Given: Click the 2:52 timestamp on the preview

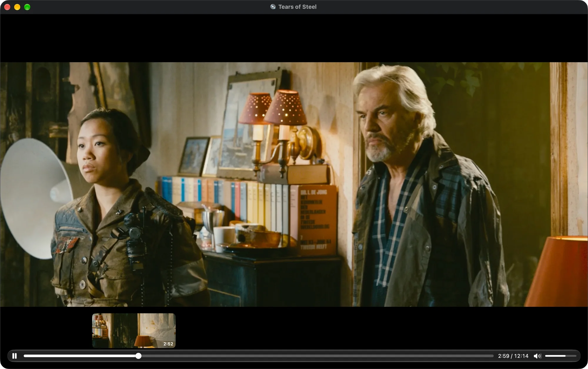Looking at the screenshot, I should tap(168, 344).
